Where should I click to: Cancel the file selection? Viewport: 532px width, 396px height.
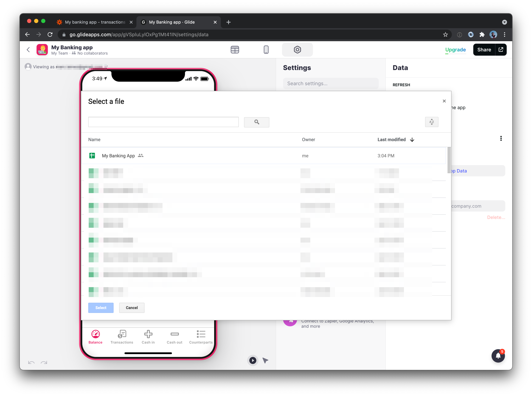(x=132, y=307)
